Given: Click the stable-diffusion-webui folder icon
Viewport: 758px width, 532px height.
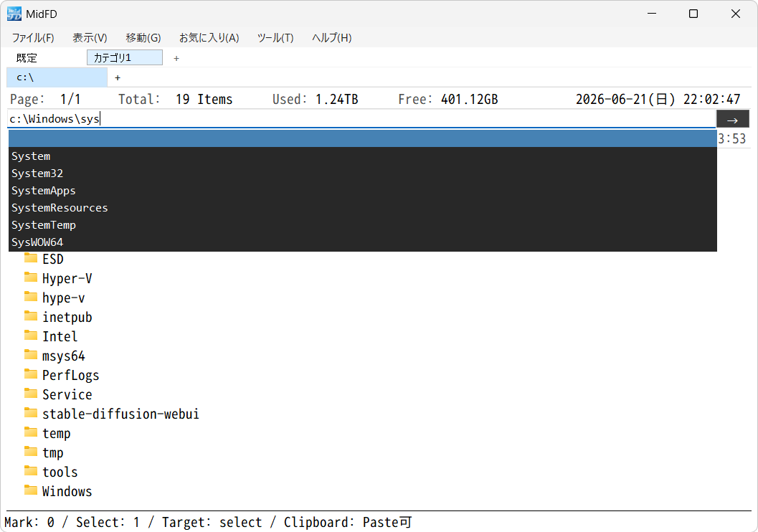Looking at the screenshot, I should click(30, 413).
